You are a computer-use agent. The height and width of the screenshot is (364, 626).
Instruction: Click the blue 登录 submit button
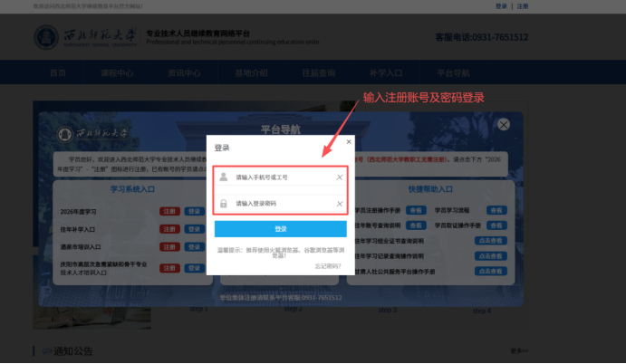point(280,229)
